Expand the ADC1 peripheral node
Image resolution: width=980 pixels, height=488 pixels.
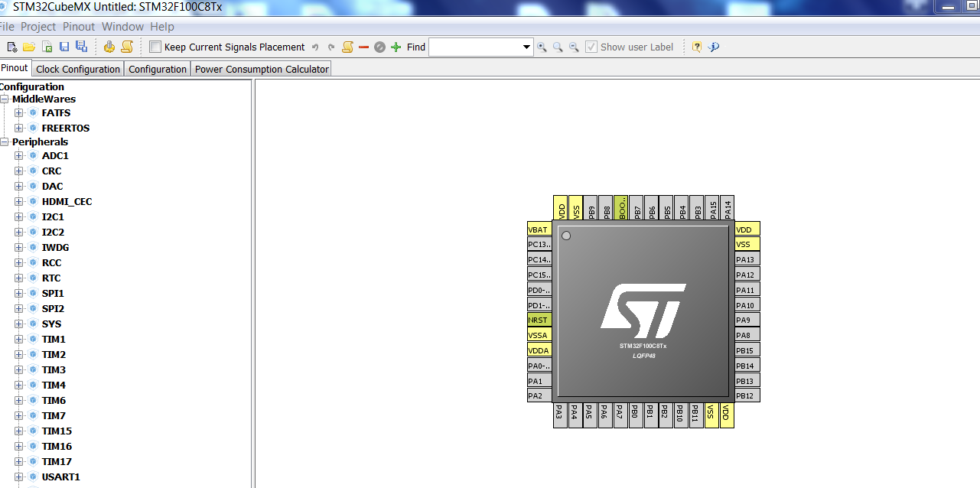coord(19,155)
